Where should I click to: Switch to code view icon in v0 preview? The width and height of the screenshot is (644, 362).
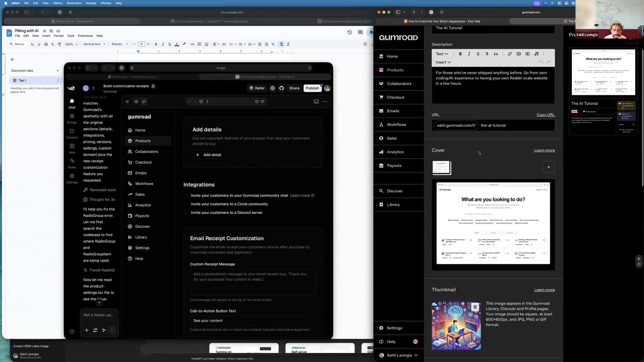(x=144, y=102)
